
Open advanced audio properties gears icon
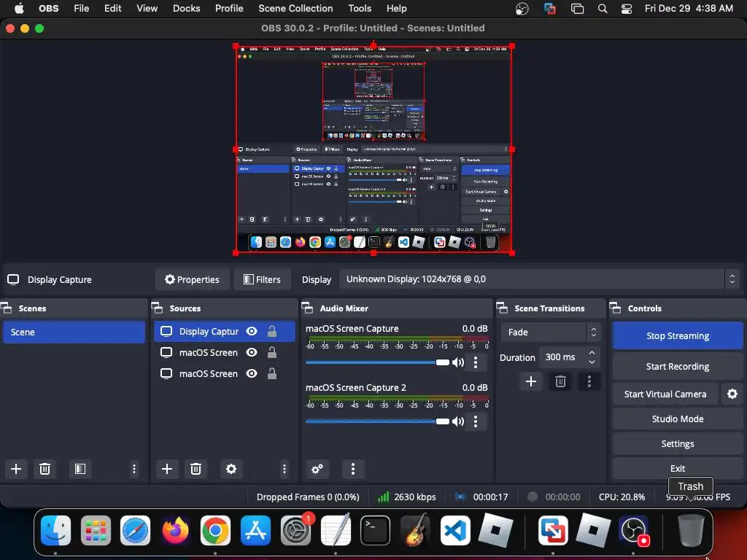317,469
